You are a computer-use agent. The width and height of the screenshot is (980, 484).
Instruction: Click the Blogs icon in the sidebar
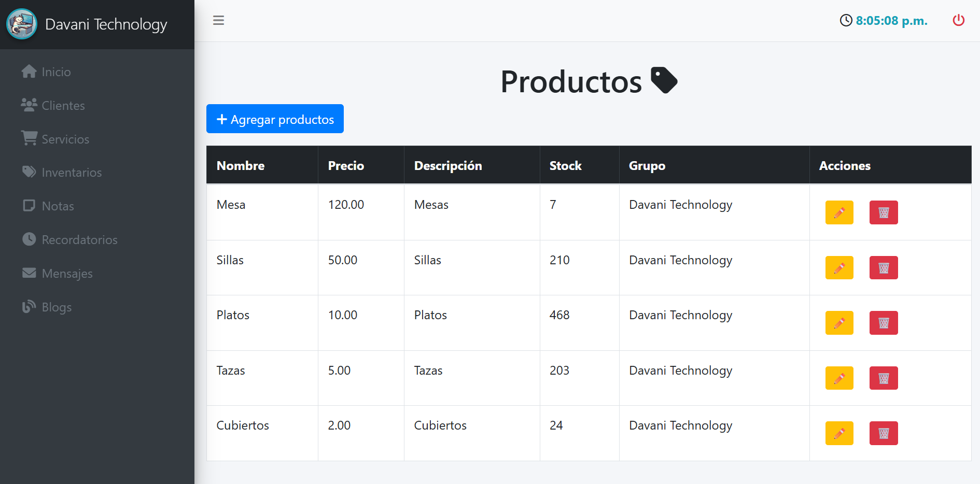coord(30,306)
